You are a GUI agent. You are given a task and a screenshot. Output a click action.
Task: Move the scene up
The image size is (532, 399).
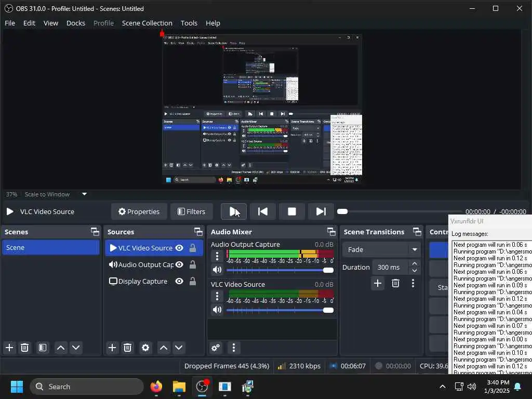point(61,348)
